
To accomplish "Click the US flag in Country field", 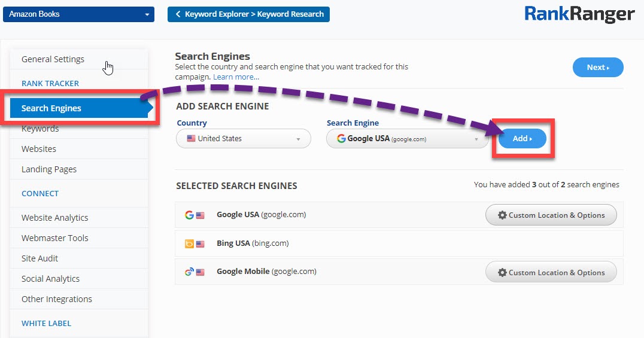I will click(191, 139).
